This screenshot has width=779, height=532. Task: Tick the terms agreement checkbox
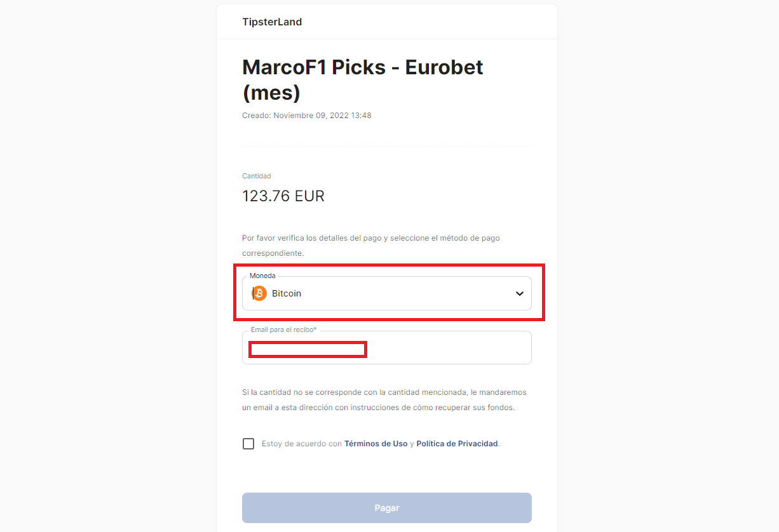[x=248, y=444]
